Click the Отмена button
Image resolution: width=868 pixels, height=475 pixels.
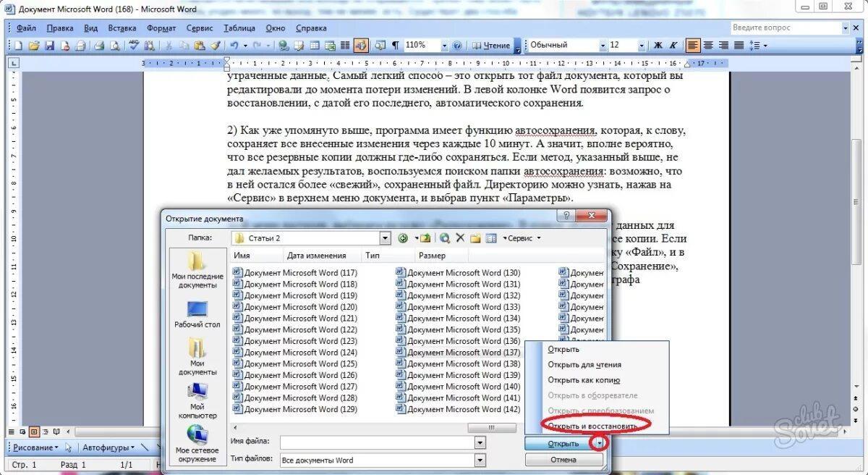pos(563,460)
